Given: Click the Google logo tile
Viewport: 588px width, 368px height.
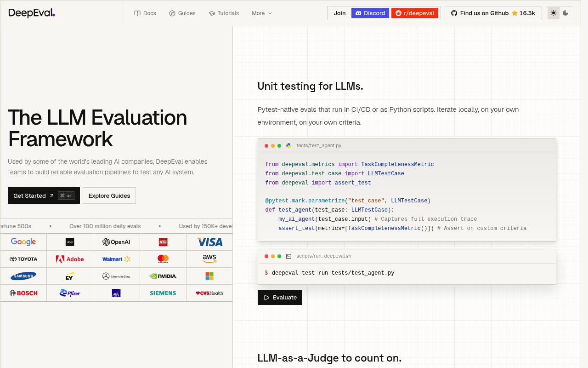Looking at the screenshot, I should (23, 242).
